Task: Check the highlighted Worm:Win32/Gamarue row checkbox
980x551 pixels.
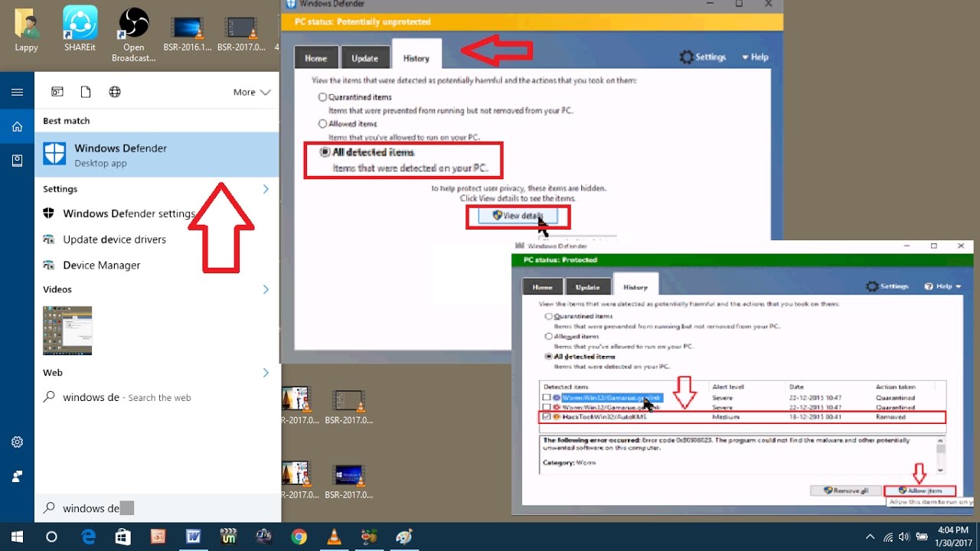Action: click(547, 398)
